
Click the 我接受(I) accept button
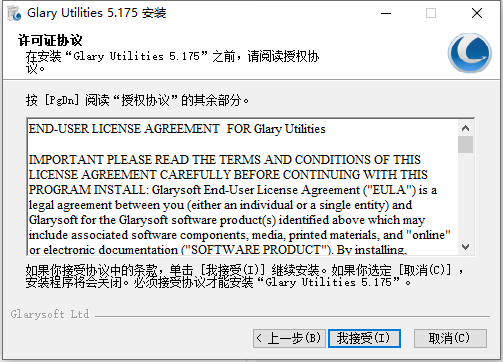pos(364,338)
